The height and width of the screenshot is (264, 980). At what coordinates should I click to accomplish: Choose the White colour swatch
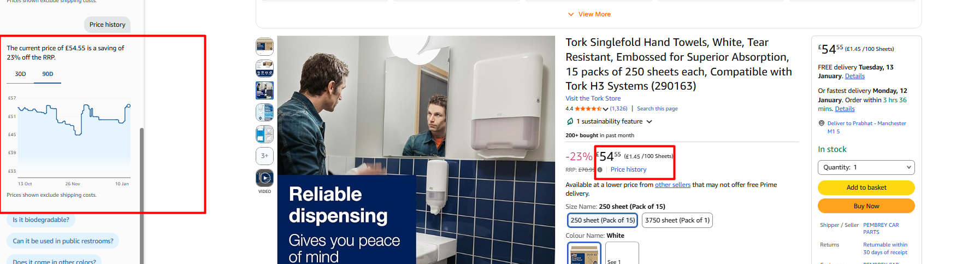(x=584, y=254)
